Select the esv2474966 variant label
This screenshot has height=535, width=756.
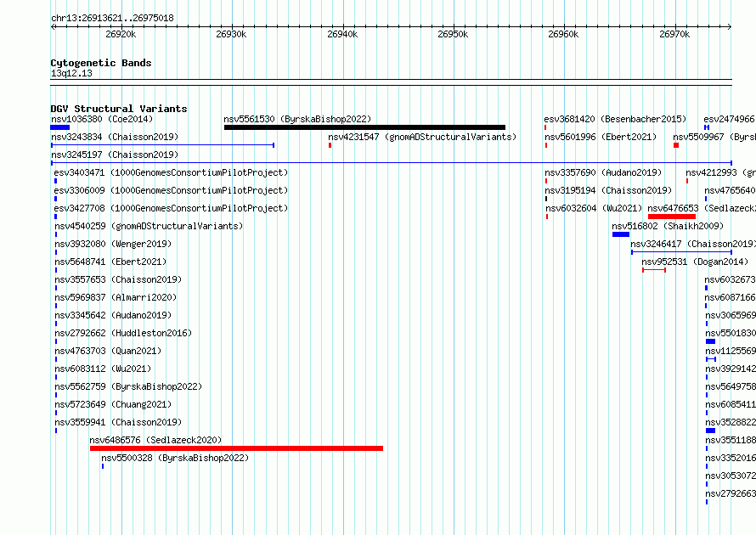(730, 119)
